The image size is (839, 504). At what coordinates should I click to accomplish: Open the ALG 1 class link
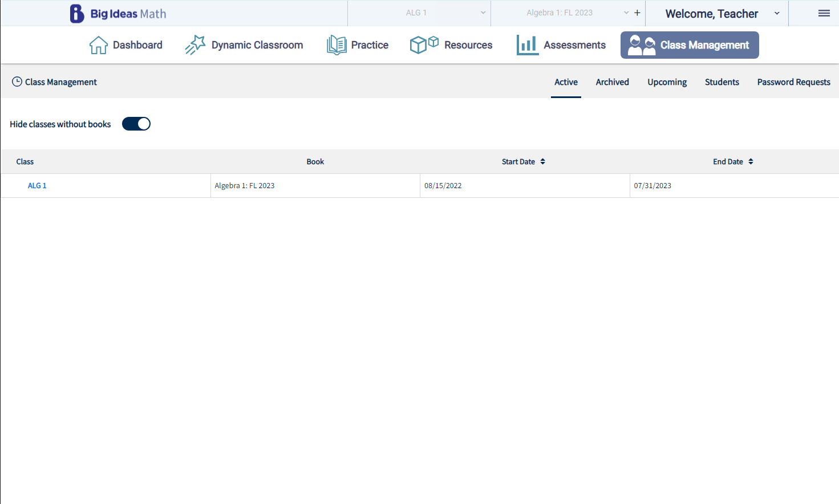pos(37,186)
